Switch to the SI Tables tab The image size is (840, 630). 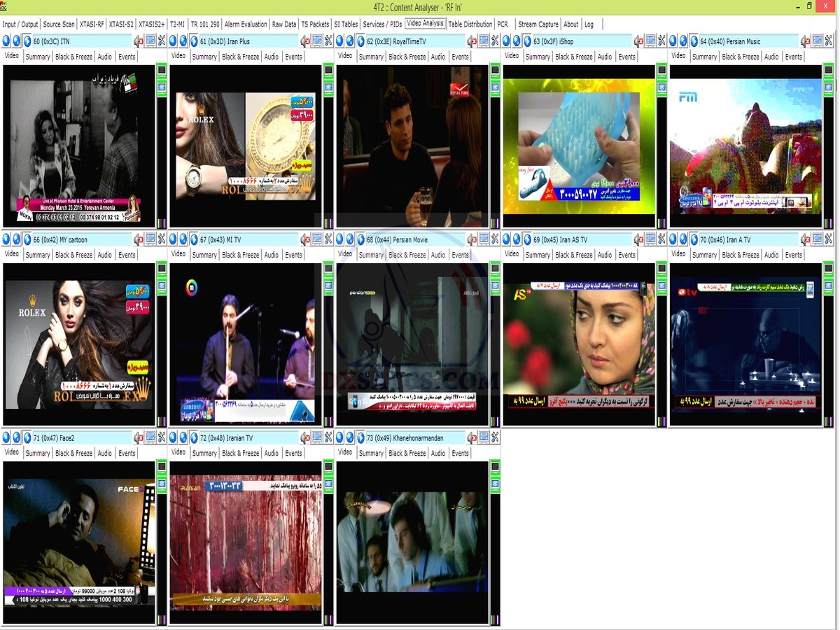click(x=346, y=24)
